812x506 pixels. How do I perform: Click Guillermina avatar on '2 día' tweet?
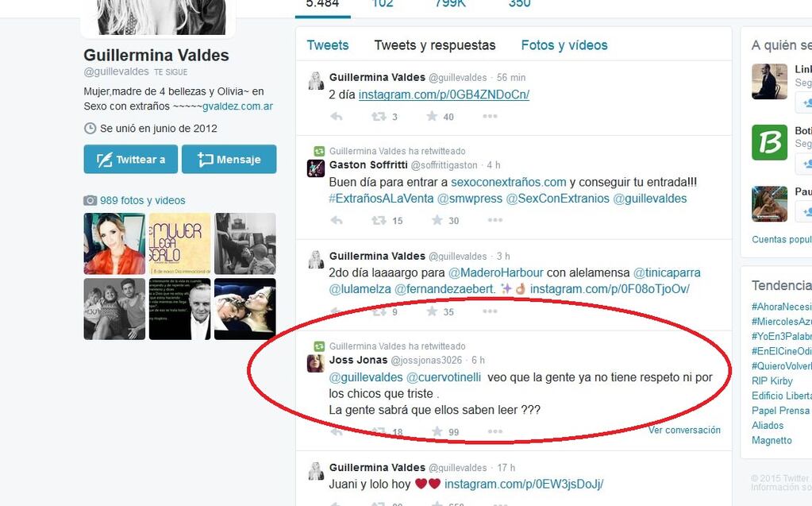[316, 80]
